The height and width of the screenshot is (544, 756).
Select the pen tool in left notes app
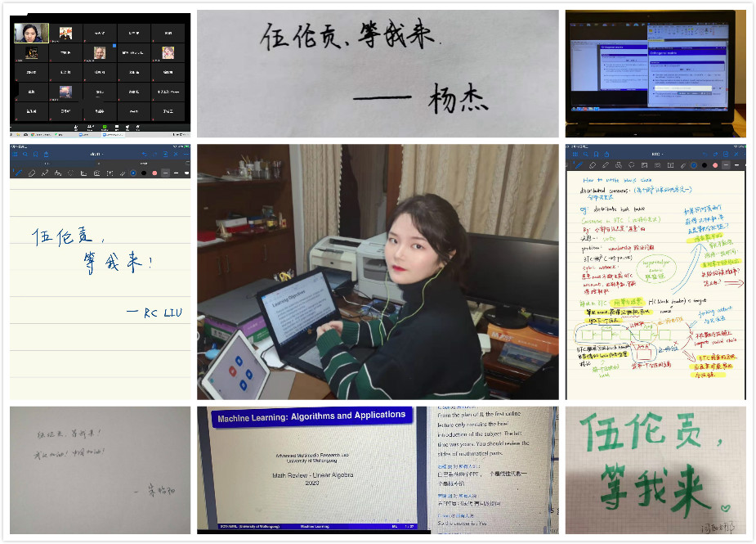tap(20, 173)
